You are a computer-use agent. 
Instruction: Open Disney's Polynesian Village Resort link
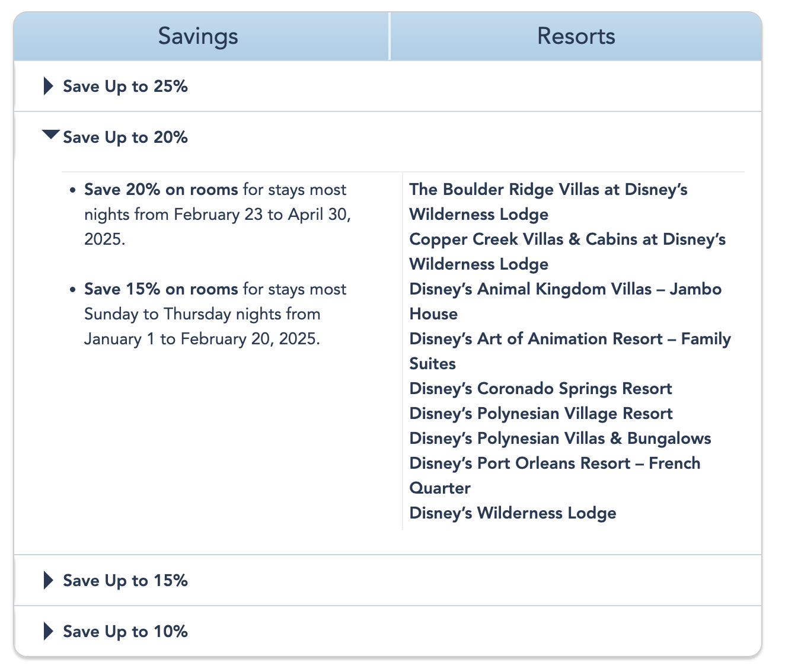tap(541, 414)
